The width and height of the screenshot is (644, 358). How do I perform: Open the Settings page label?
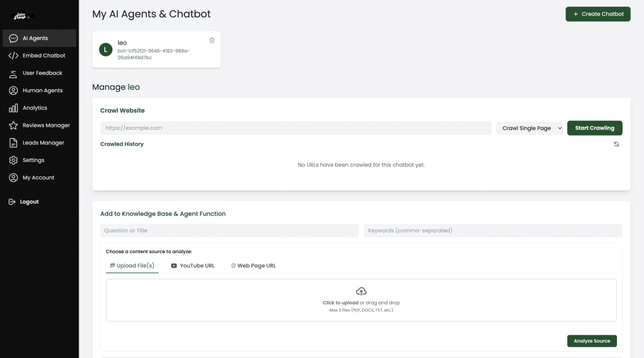pos(33,160)
